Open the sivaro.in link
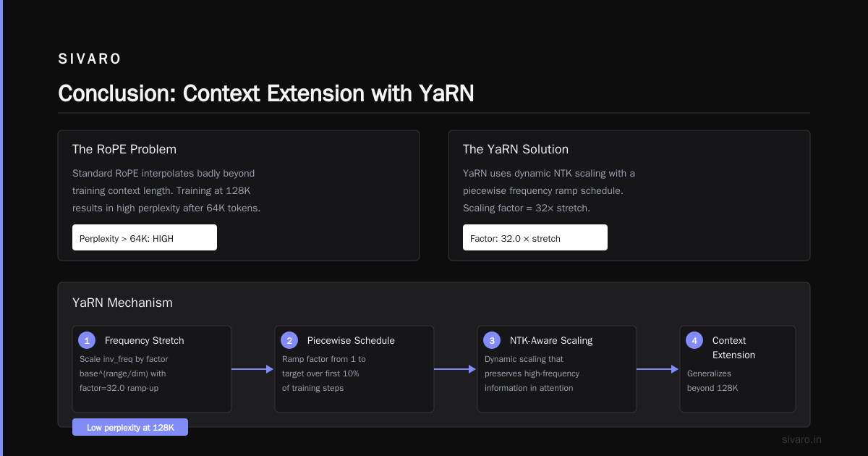Viewport: 868px width, 456px height. point(802,439)
